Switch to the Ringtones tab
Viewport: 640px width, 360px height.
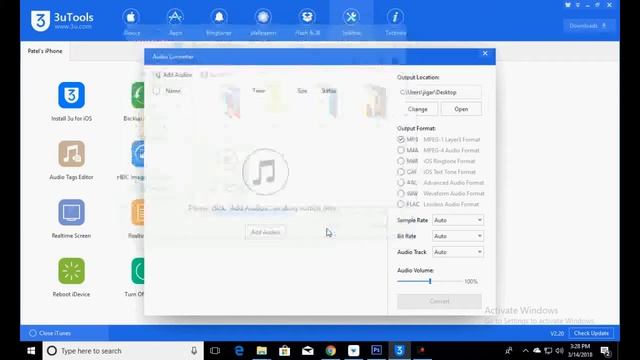(219, 21)
